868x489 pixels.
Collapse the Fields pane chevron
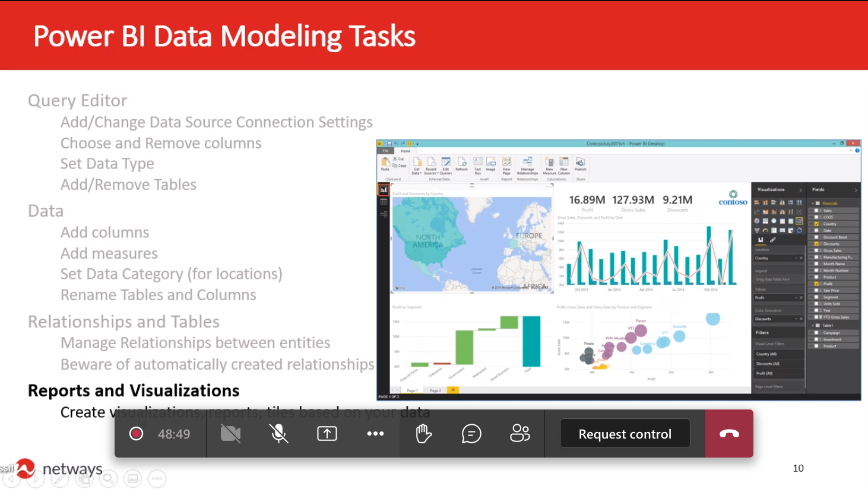(856, 190)
